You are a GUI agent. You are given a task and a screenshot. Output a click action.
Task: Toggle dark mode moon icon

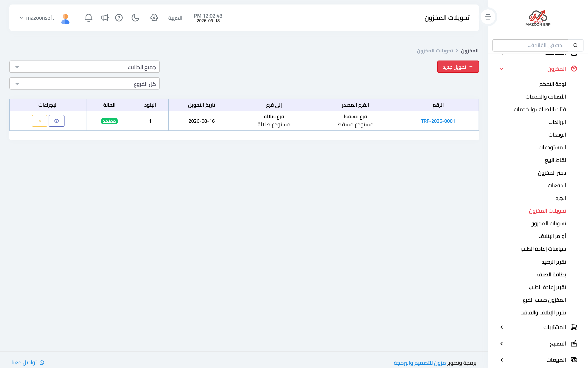135,18
